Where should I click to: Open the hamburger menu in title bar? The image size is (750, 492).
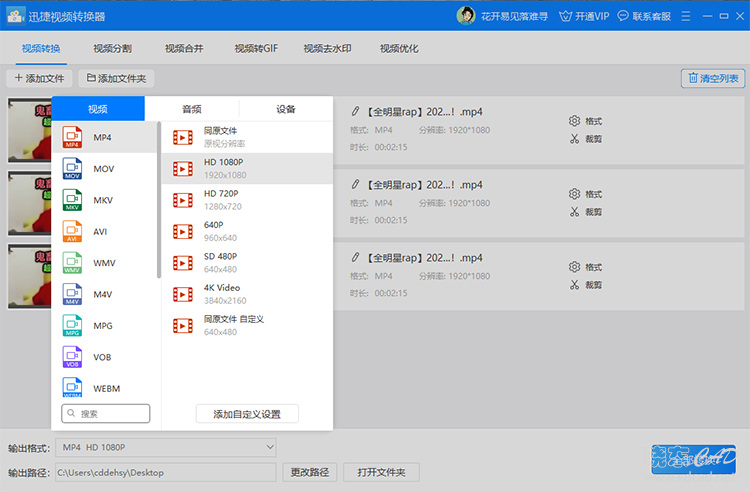(x=685, y=16)
